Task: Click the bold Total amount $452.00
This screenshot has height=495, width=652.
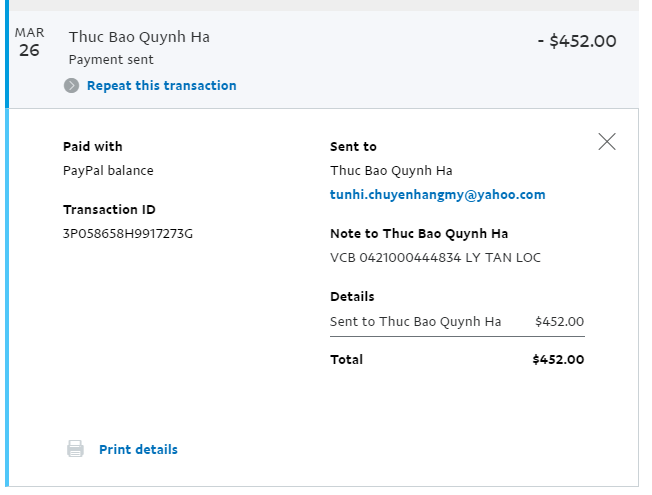Action: (558, 360)
